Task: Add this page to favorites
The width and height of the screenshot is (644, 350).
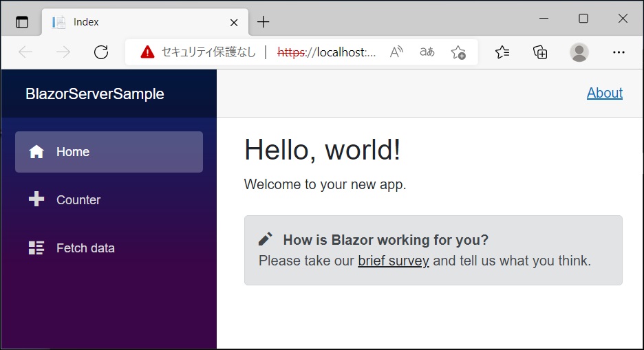Action: [x=458, y=52]
